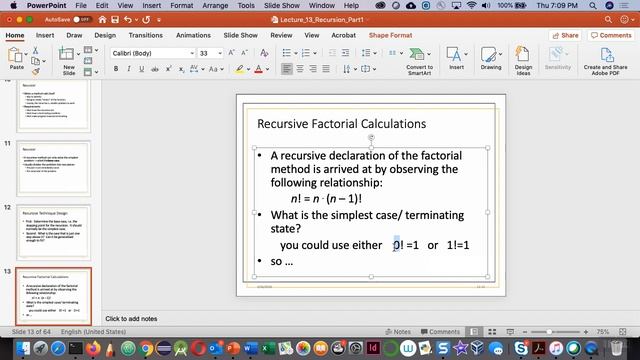Open Finder from the Dock

click(23, 348)
